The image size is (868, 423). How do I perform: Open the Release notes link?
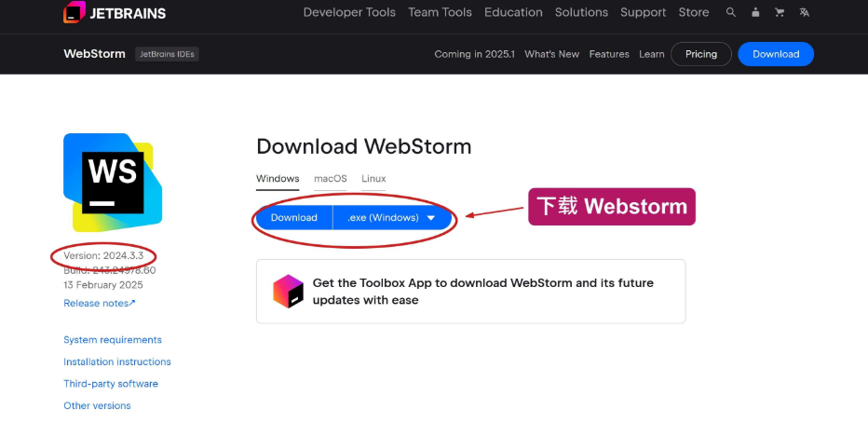(100, 304)
